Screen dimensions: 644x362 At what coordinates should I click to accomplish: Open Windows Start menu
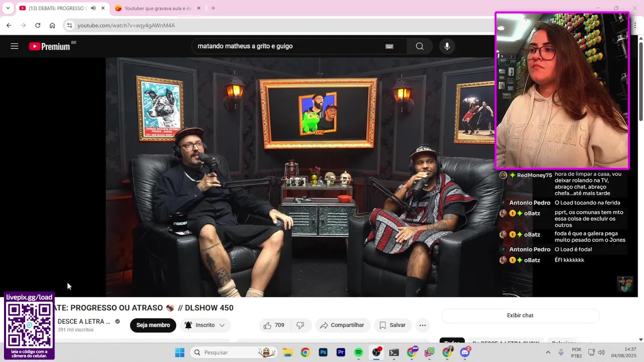click(180, 352)
